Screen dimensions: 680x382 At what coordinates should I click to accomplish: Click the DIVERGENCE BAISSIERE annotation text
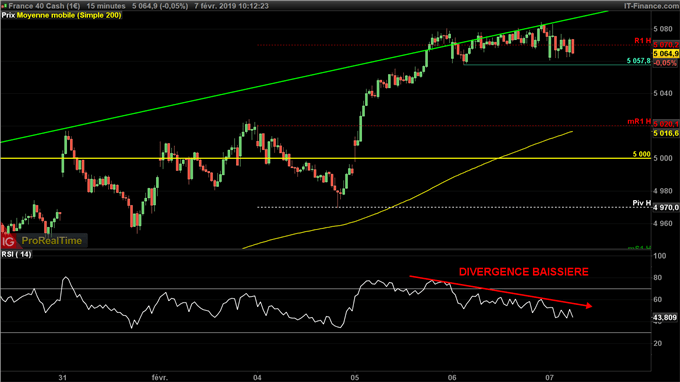tap(523, 272)
